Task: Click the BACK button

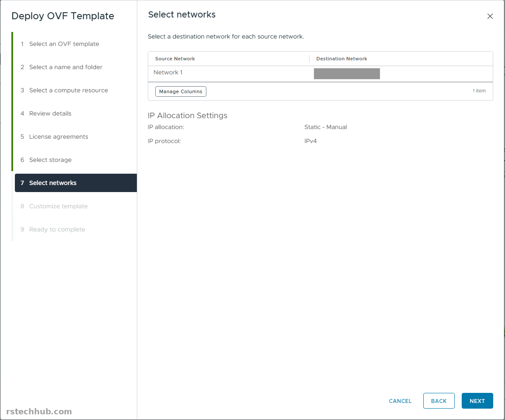Action: coord(439,401)
